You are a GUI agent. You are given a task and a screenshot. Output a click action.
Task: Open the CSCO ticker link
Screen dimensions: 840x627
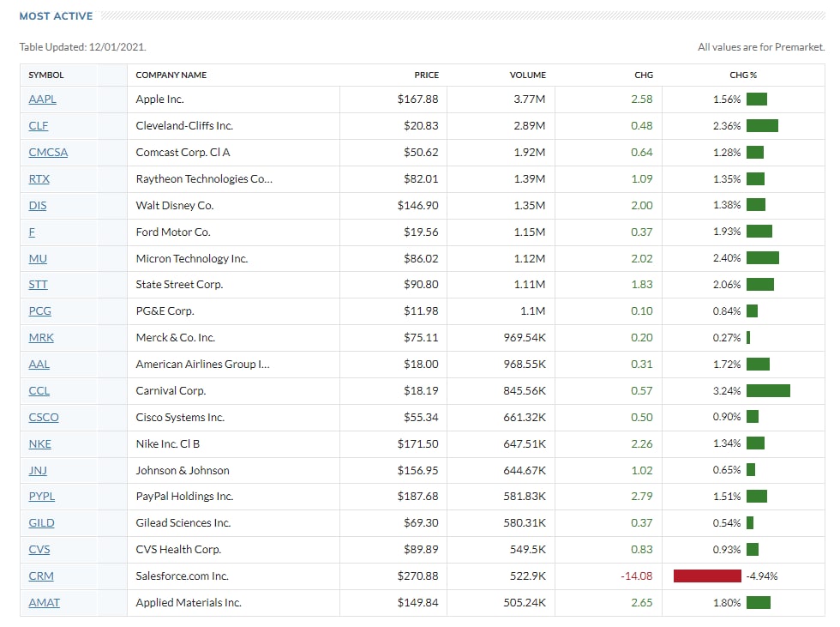coord(44,417)
